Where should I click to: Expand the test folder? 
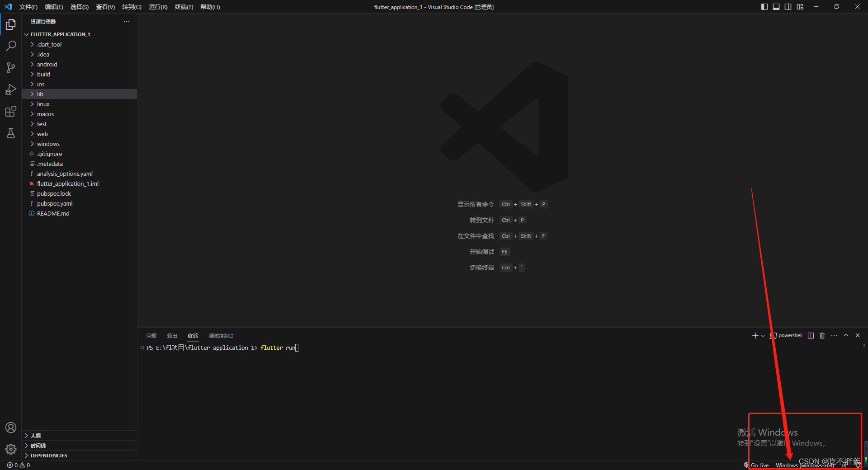tap(79, 124)
